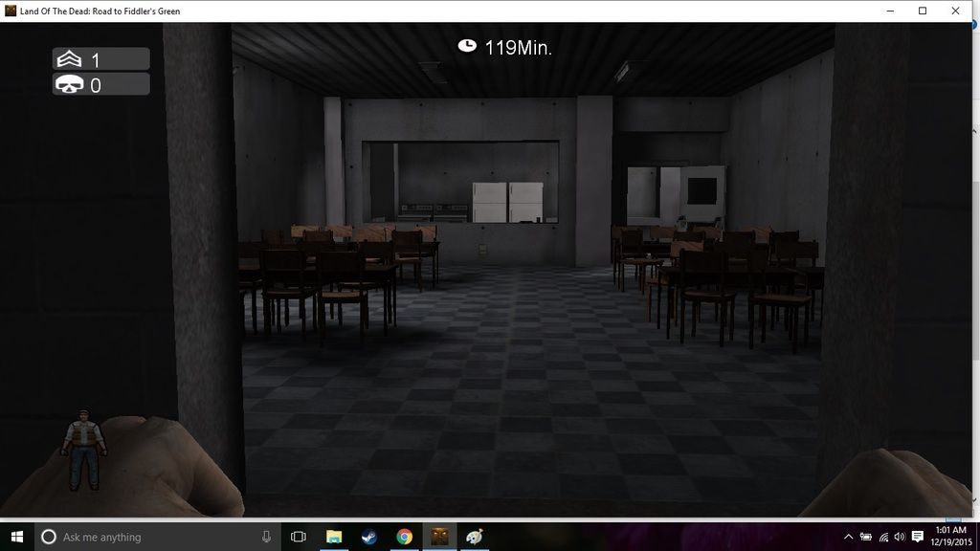The image size is (980, 551).
Task: Click the game window title bar icon
Action: click(10, 11)
